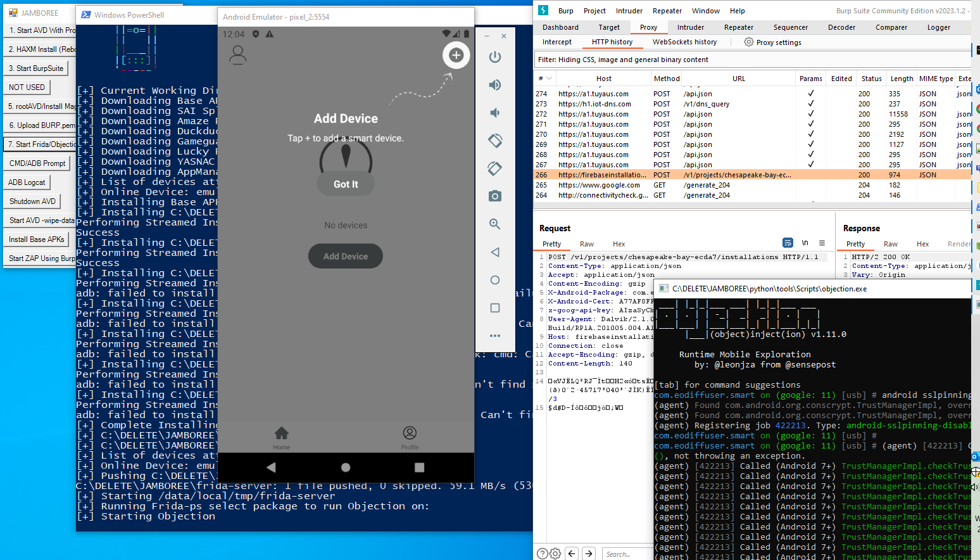980x560 pixels.
Task: Click the emulator zoom magnifier icon
Action: tap(495, 224)
